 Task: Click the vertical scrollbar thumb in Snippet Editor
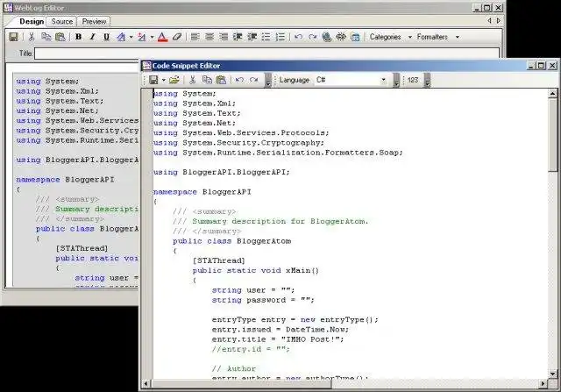552,135
